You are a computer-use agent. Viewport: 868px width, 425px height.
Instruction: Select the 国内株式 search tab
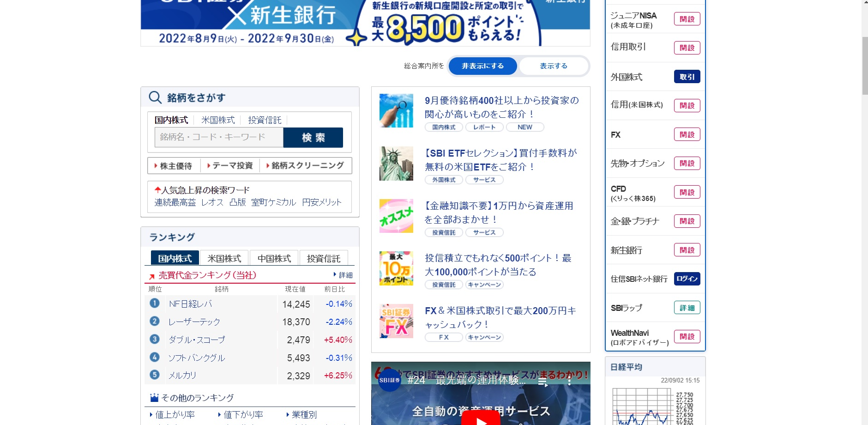171,120
